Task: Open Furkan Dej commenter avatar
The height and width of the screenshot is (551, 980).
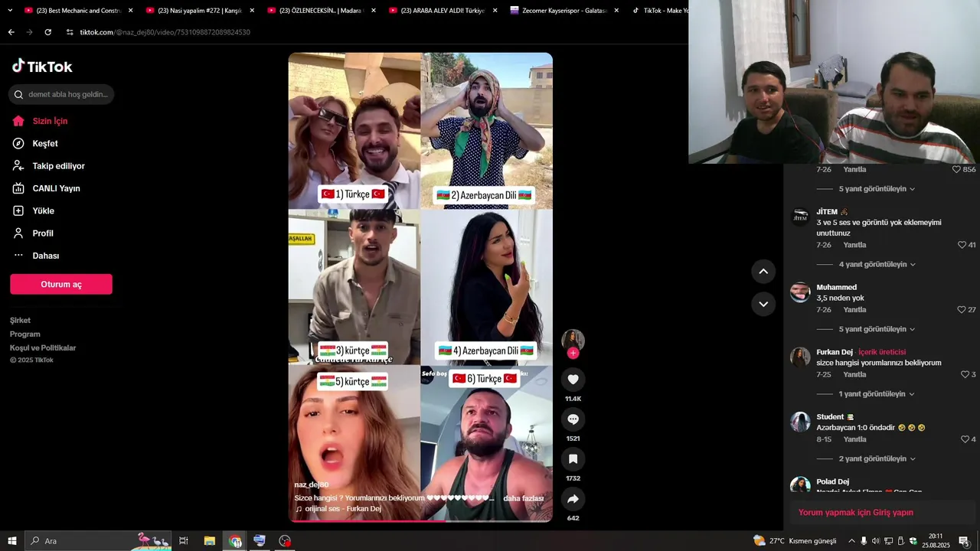Action: click(x=800, y=357)
